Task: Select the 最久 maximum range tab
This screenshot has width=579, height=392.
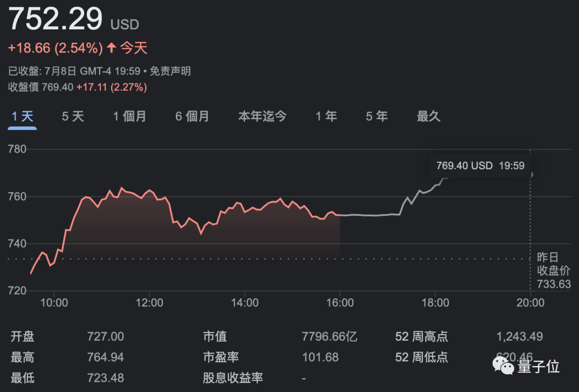Action: pos(428,116)
